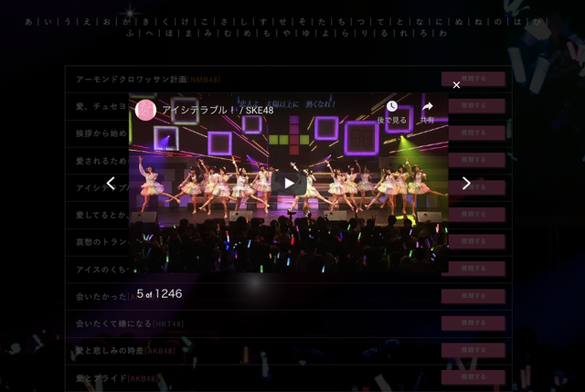Jump to index letter い

tap(48, 22)
